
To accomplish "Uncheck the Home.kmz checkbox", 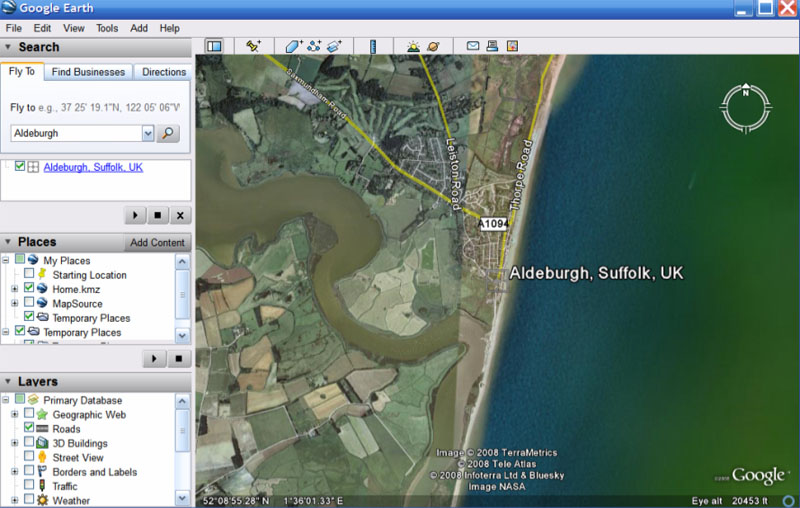I will click(x=29, y=288).
